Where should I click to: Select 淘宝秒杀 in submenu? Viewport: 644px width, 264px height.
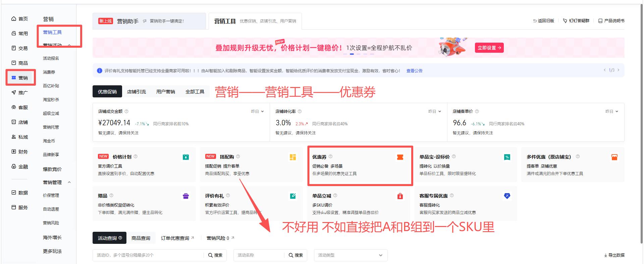pos(51,100)
